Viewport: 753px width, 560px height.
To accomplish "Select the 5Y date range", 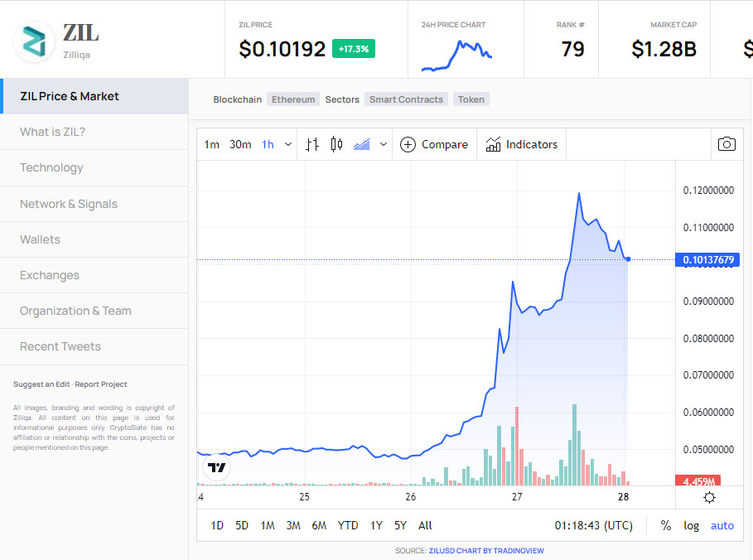I will [x=400, y=525].
